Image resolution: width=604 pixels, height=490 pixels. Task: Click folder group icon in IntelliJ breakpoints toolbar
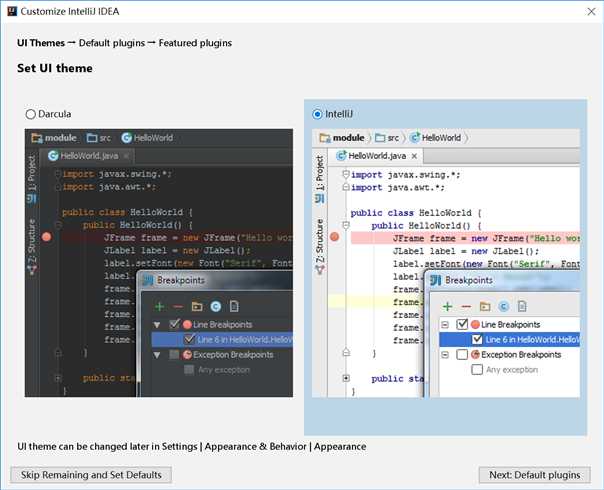(485, 307)
